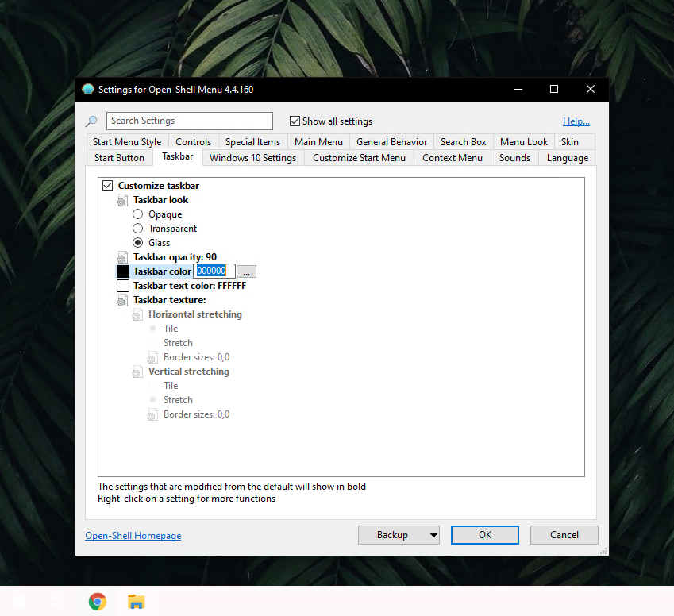Open File Explorer from taskbar
This screenshot has height=616, width=674.
coord(137,602)
